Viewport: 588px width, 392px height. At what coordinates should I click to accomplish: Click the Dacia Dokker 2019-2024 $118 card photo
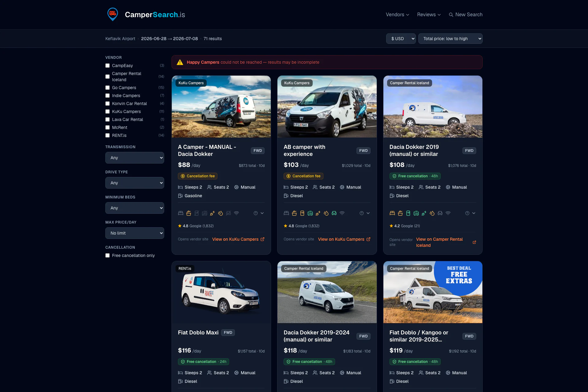327,292
